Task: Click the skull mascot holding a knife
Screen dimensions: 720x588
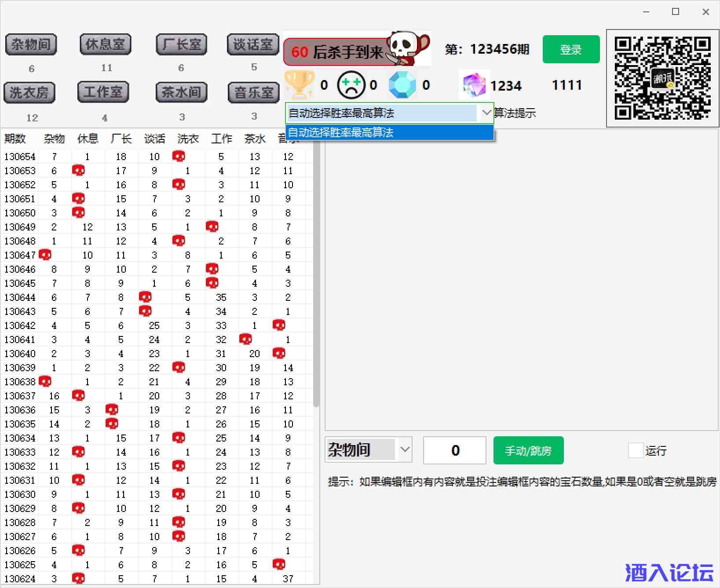Action: pyautogui.click(x=408, y=47)
